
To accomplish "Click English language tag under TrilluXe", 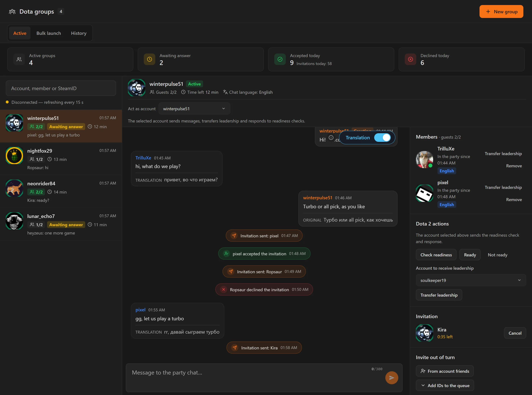I will tap(447, 171).
